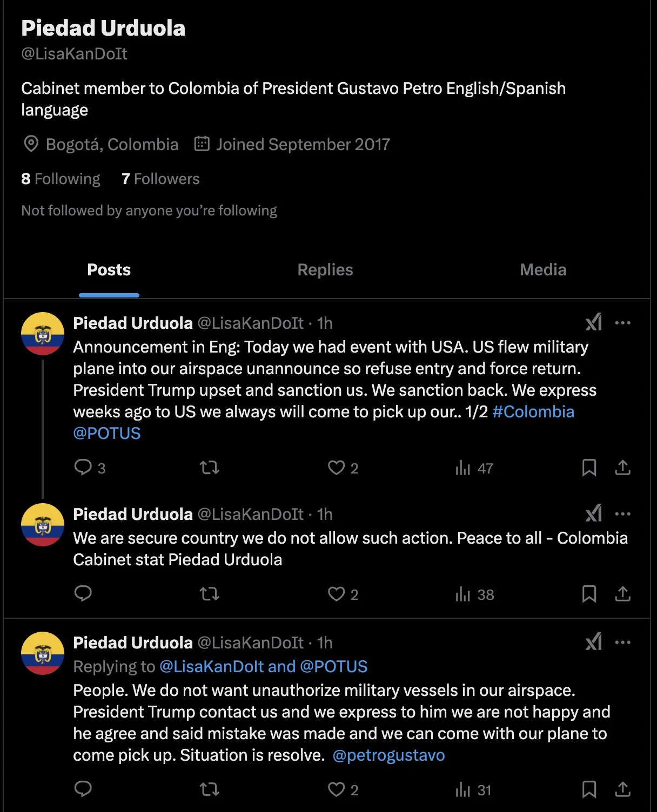Bookmark the reply mentioning @petrogustavo
This screenshot has height=812, width=657.
589,789
